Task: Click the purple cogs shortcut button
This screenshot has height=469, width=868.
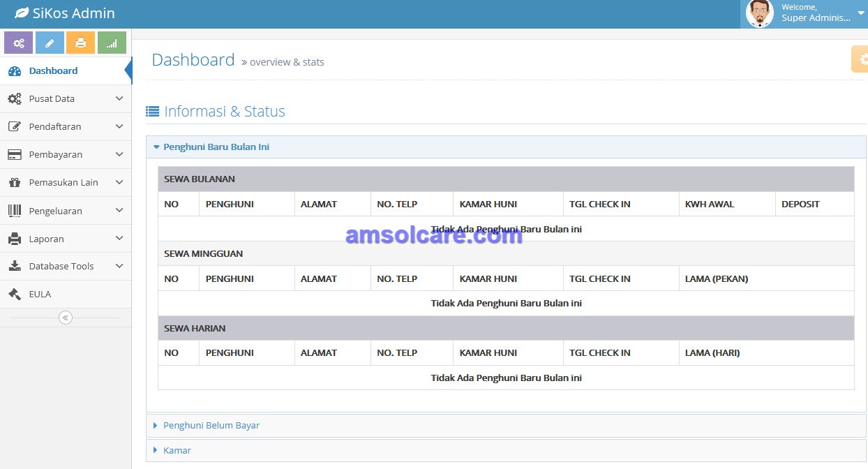Action: pyautogui.click(x=19, y=43)
